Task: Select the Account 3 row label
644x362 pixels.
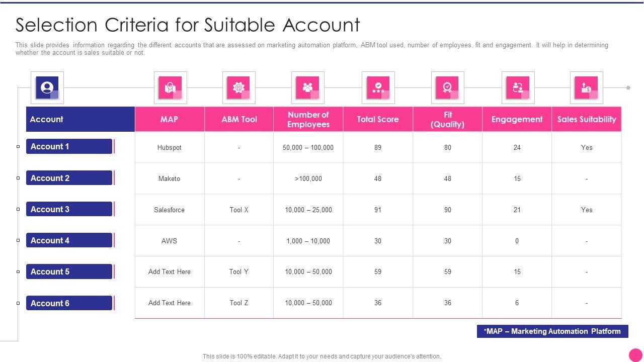Action: [x=69, y=209]
